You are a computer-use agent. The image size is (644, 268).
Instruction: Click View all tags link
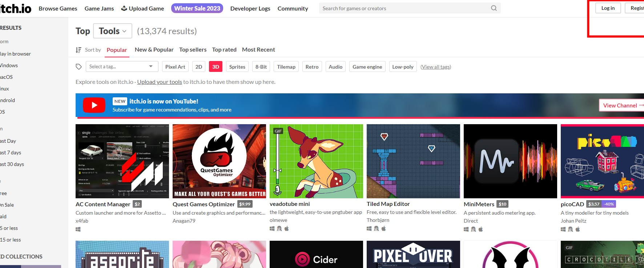436,67
